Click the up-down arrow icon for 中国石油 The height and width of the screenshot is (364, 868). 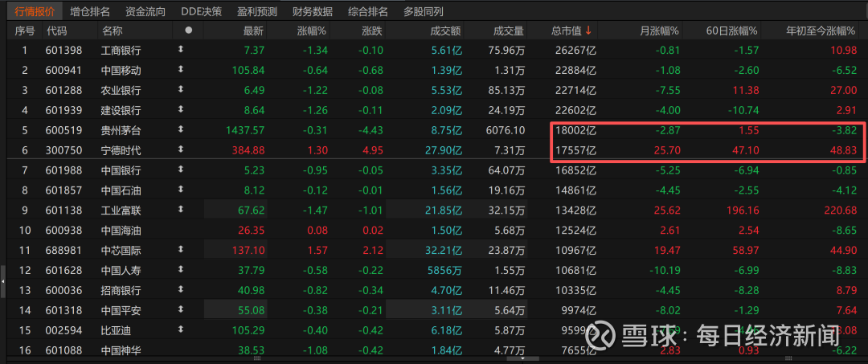[x=181, y=190]
